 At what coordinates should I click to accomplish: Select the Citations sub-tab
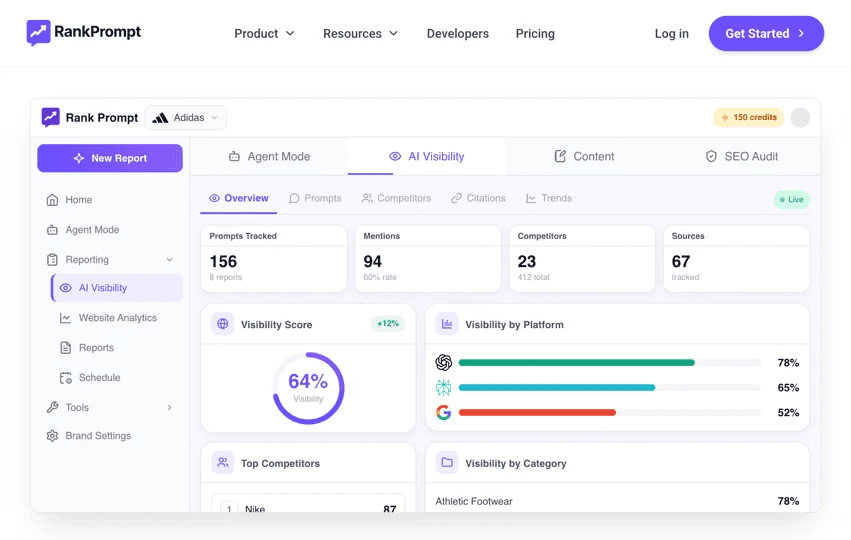click(478, 199)
